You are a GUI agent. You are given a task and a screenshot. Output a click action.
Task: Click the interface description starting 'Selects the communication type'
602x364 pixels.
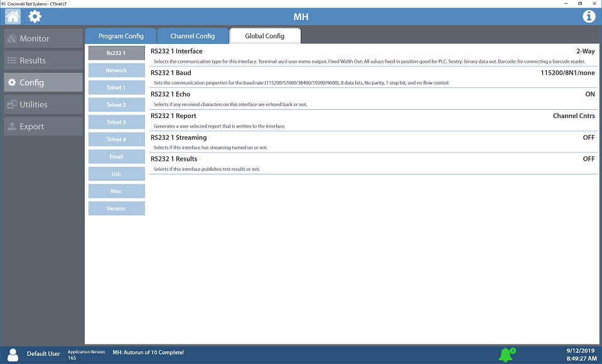tap(369, 62)
